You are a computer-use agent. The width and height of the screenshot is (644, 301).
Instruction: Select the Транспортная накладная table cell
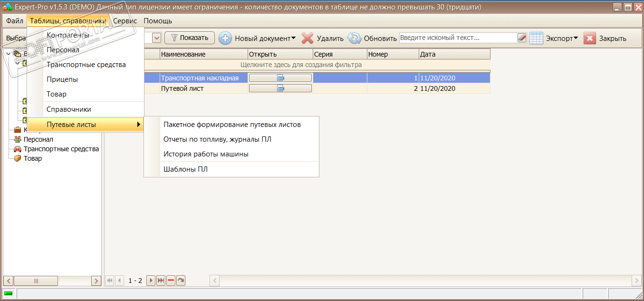click(x=204, y=78)
